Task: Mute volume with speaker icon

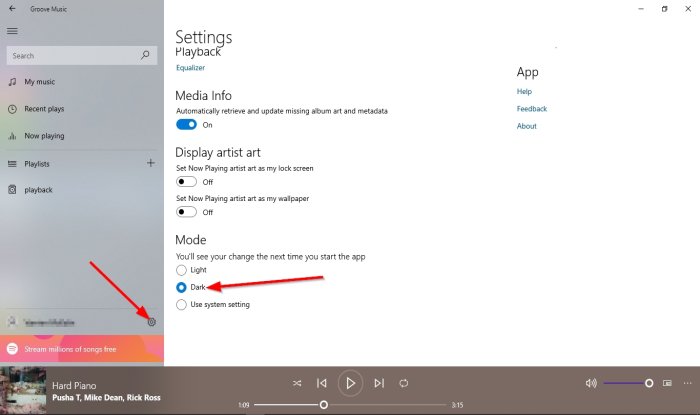Action: pos(591,383)
